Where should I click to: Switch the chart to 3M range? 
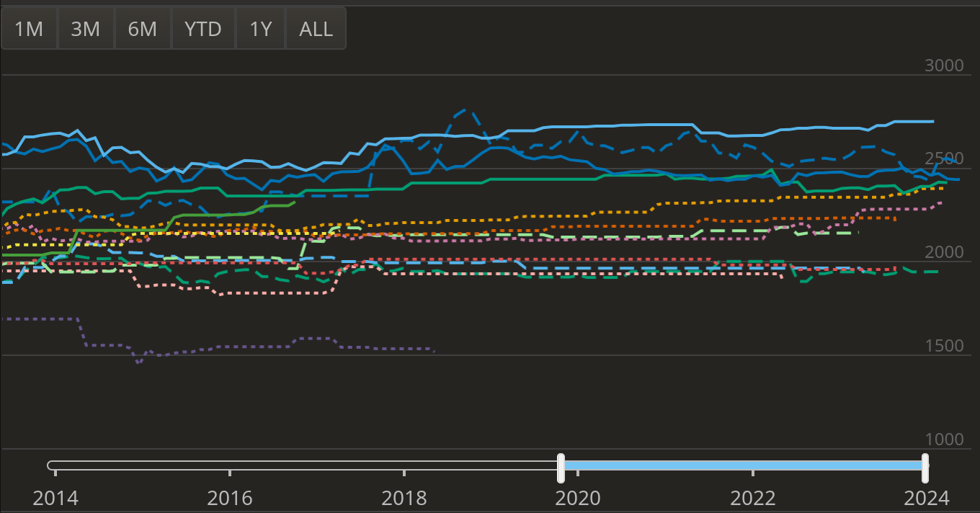[86, 29]
